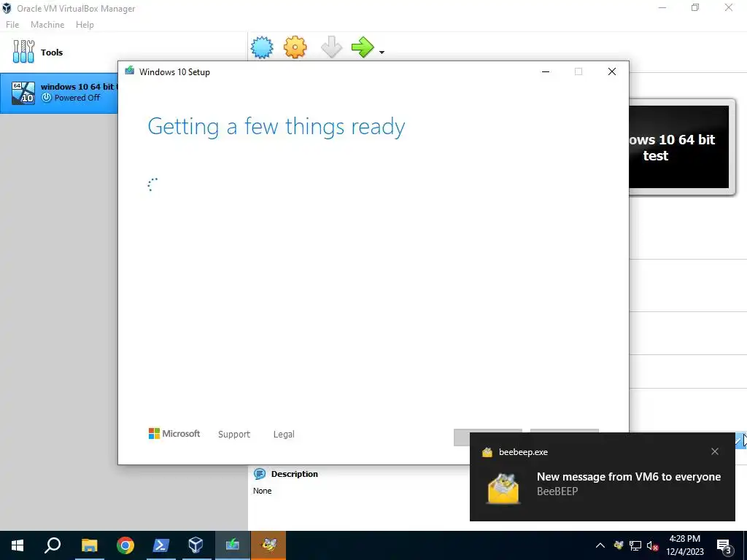747x560 pixels.
Task: Click the Description section header
Action: coord(294,474)
